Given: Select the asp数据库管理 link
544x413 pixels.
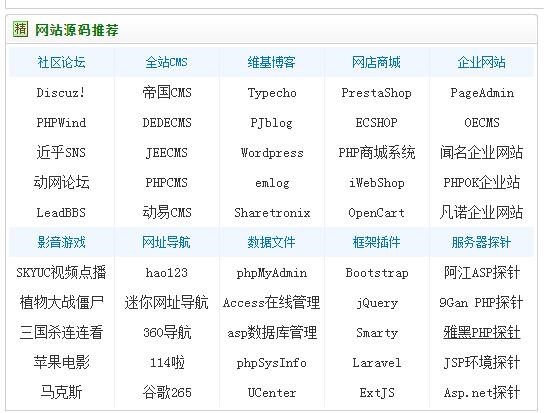Looking at the screenshot, I should (x=272, y=332).
